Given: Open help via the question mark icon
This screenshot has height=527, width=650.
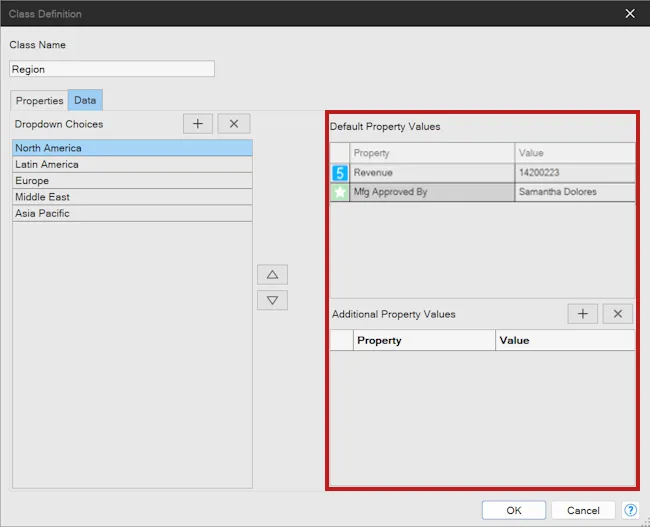Looking at the screenshot, I should click(x=630, y=510).
